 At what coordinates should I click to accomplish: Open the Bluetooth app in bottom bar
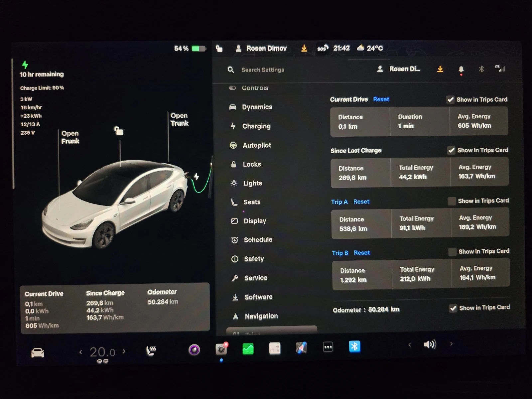[354, 346]
